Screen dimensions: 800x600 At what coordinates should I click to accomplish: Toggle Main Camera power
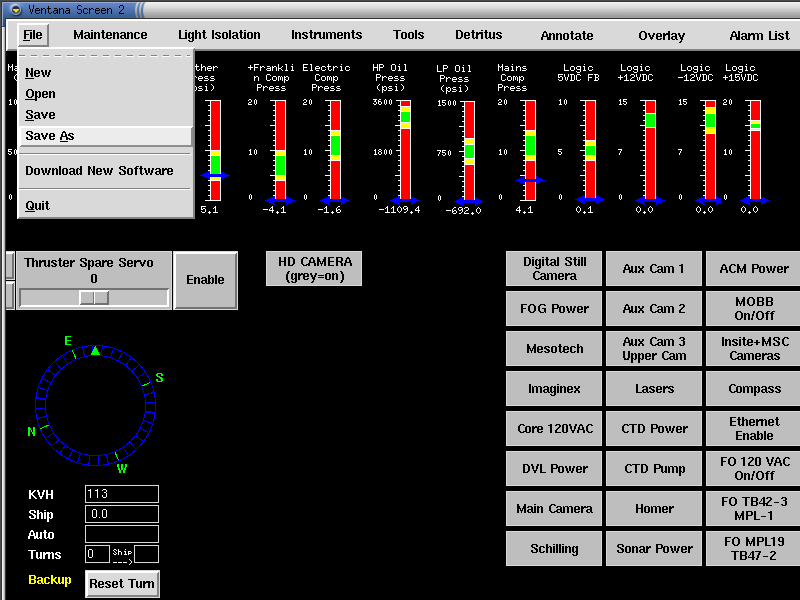[554, 509]
